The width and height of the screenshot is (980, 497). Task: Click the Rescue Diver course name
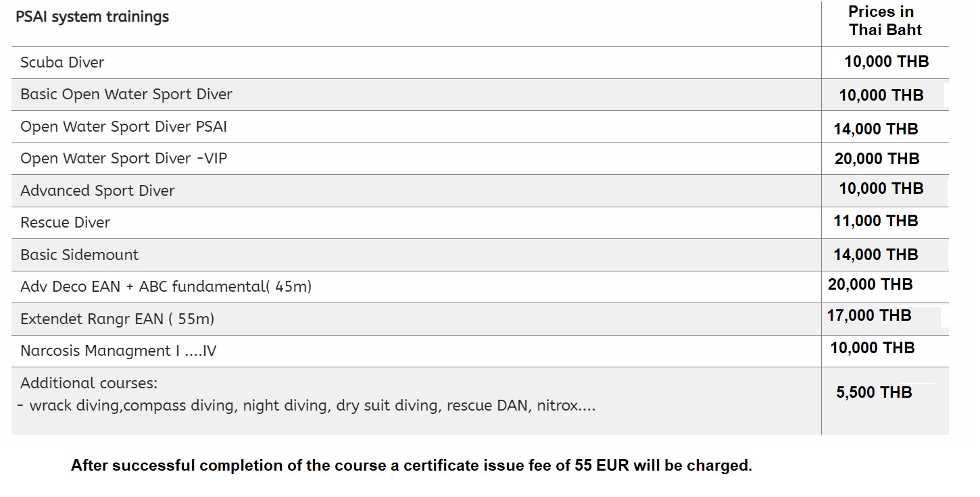pos(65,223)
